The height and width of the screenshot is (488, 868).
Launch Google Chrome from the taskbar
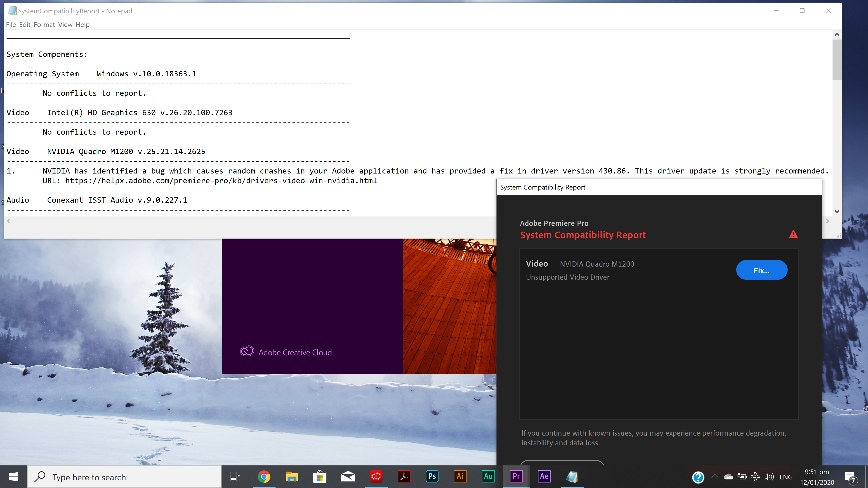[264, 476]
